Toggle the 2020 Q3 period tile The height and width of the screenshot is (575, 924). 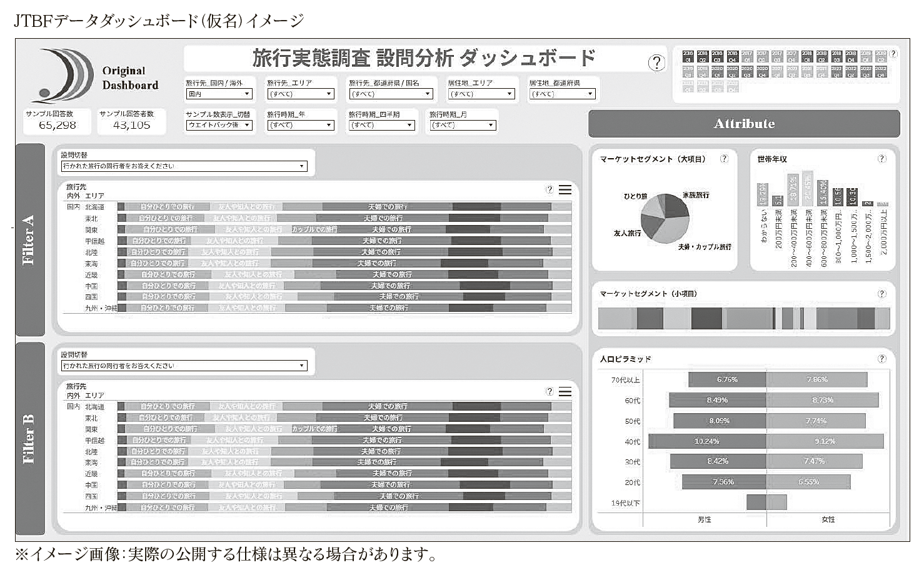pos(746,72)
